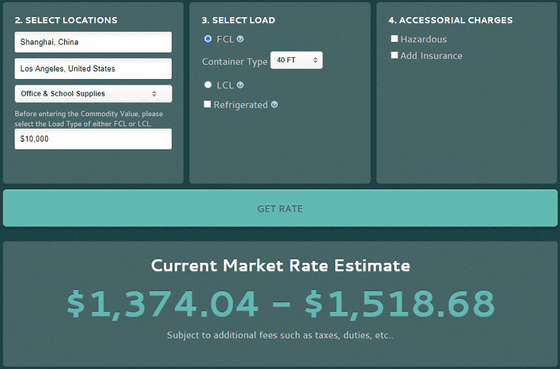Click the '3. SELECT LOAD' heading

tap(238, 20)
